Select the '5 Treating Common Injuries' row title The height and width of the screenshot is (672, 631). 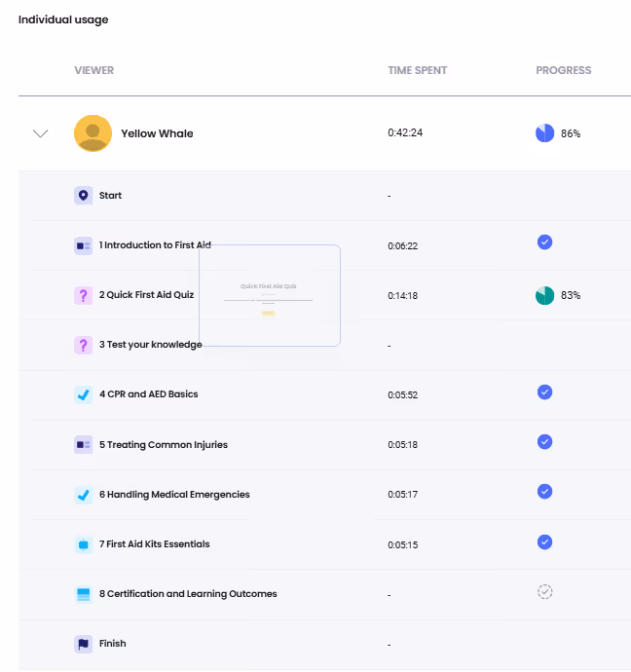[164, 445]
